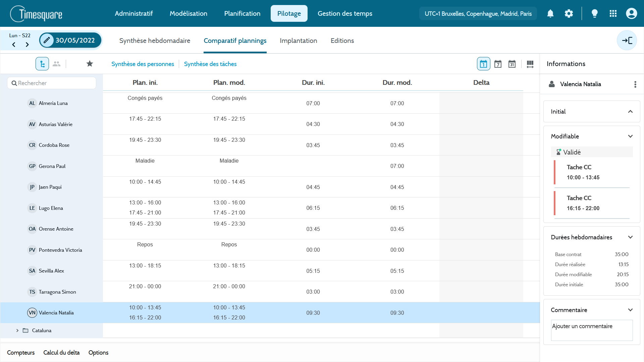
Task: Open the timezone selector
Action: 478,14
